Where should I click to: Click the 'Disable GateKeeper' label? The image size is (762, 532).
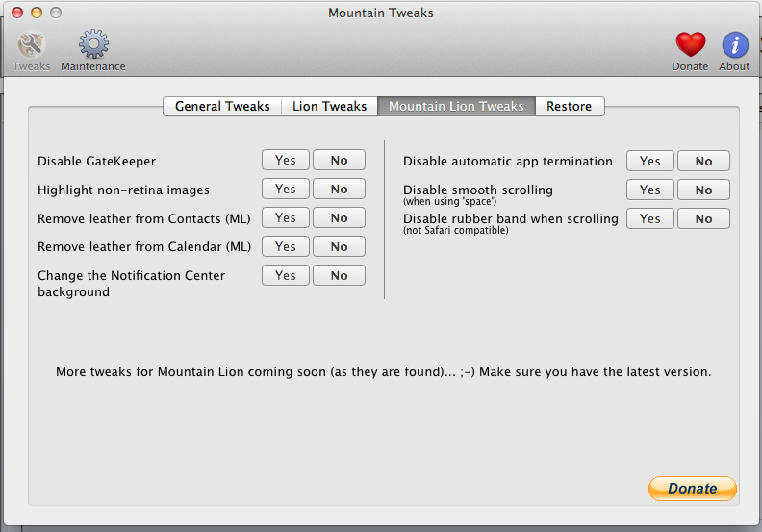(97, 161)
